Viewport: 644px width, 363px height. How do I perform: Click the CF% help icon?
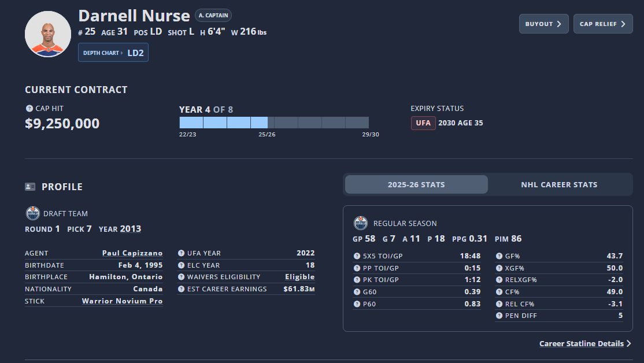click(x=499, y=292)
